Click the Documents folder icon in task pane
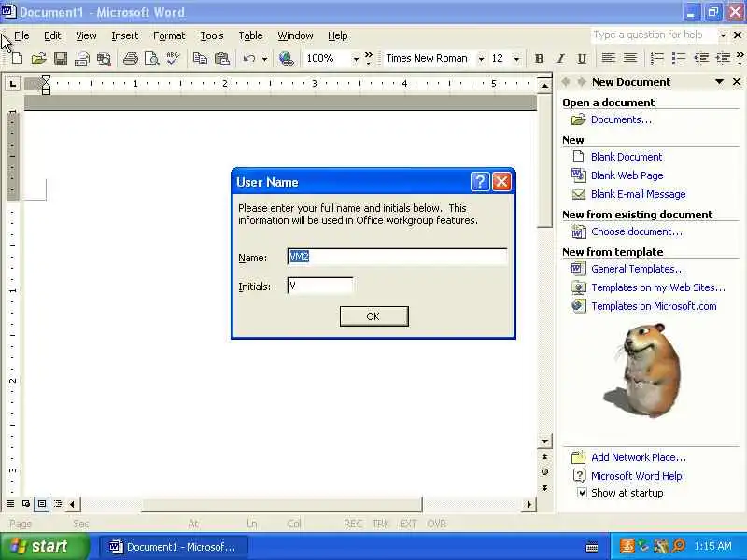Screen dimensions: 747x560 point(578,119)
